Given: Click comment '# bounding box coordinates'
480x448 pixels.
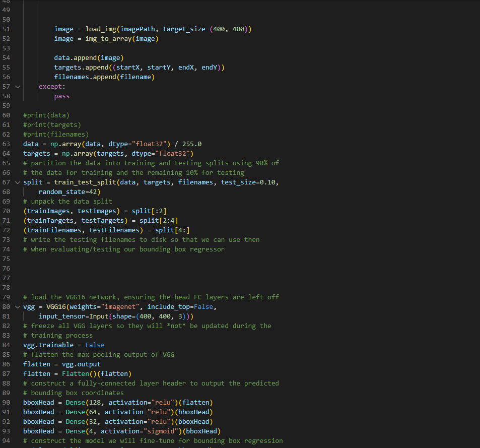Looking at the screenshot, I should pos(74,393).
